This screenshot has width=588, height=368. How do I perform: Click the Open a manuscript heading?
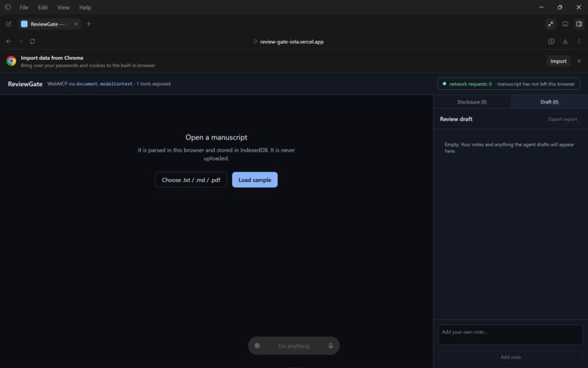point(217,137)
